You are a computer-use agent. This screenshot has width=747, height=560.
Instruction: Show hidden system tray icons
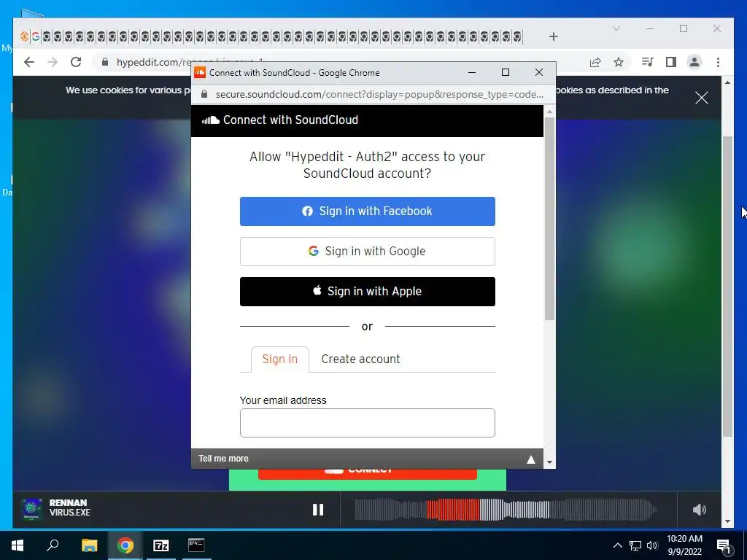617,545
